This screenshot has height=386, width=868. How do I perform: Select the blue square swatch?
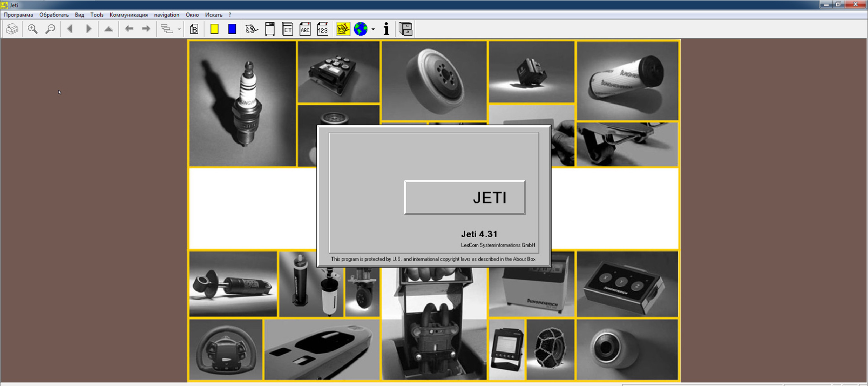click(232, 29)
